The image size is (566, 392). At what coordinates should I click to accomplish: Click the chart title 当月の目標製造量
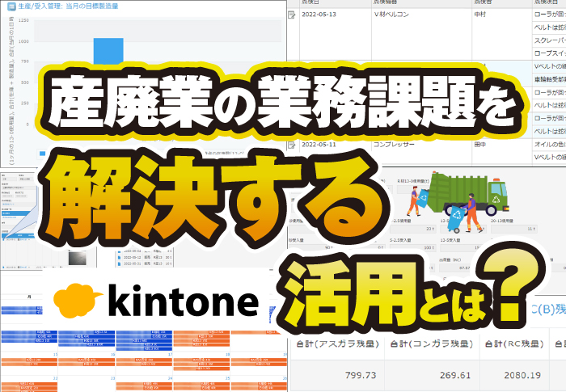[x=91, y=6]
